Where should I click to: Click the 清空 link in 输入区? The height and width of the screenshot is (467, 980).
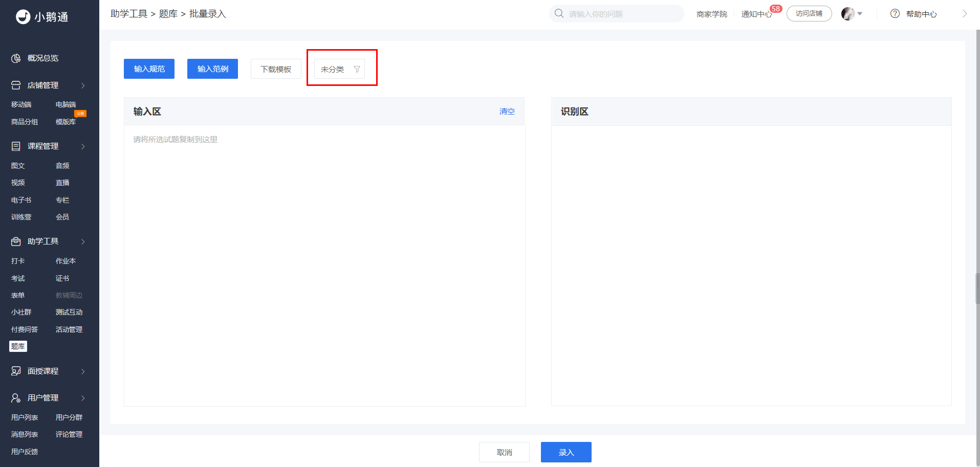tap(507, 112)
